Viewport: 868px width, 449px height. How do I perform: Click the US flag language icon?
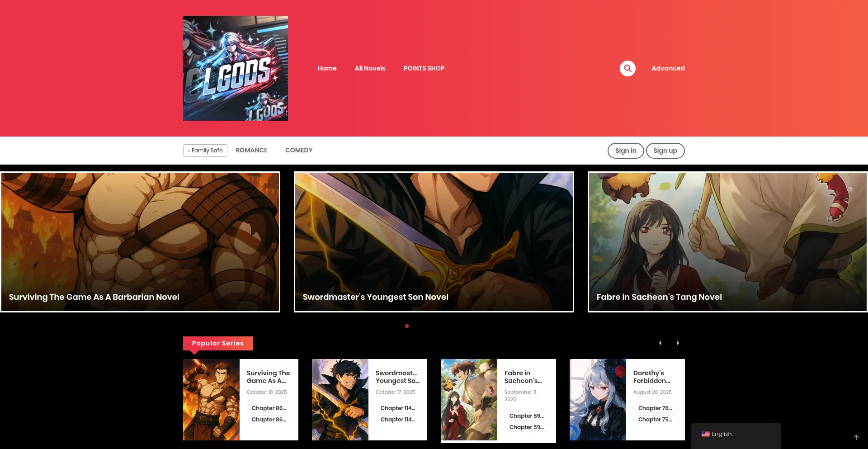point(706,434)
